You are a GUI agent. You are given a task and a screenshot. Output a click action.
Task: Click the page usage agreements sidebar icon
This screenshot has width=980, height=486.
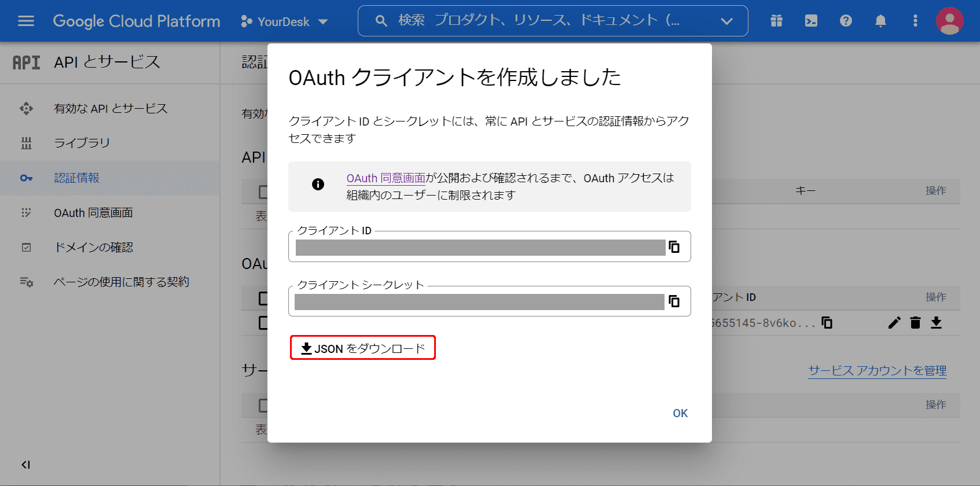[x=27, y=282]
